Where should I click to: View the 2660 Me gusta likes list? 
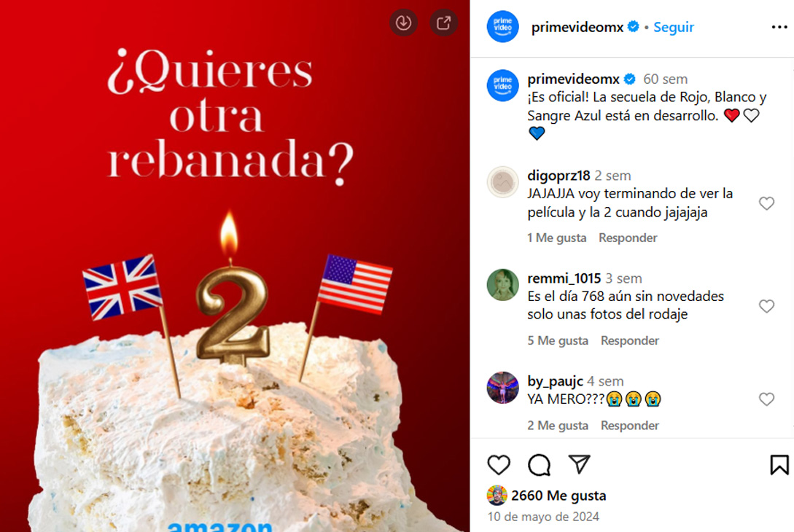558,496
